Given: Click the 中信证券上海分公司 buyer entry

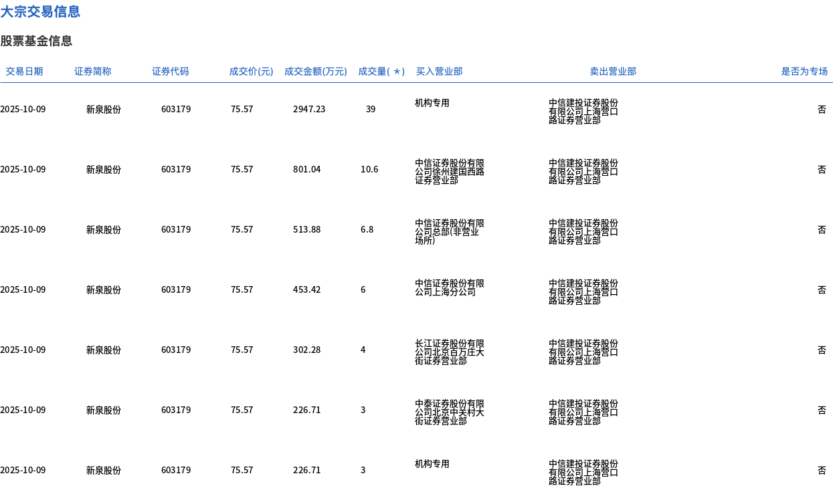Looking at the screenshot, I should coord(450,288).
